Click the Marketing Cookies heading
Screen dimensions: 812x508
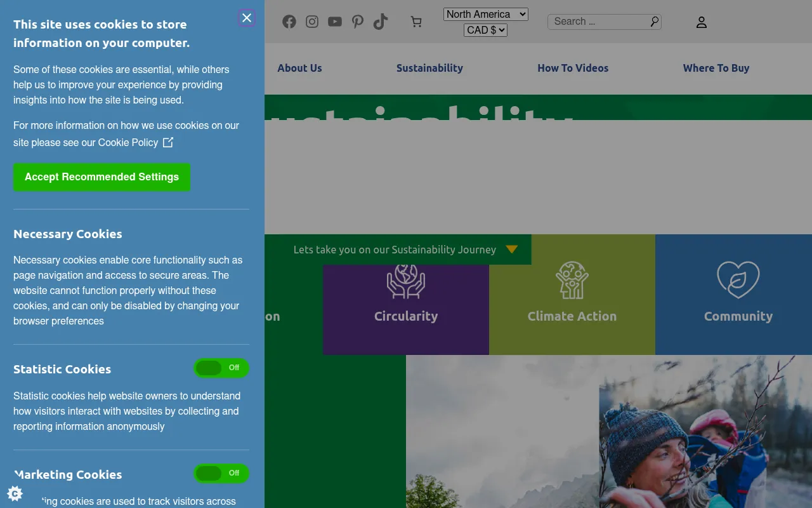click(x=68, y=474)
